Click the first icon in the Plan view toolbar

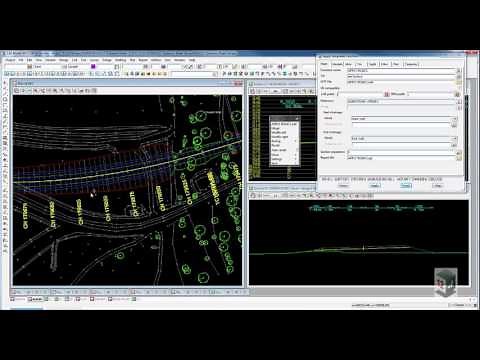point(16,90)
